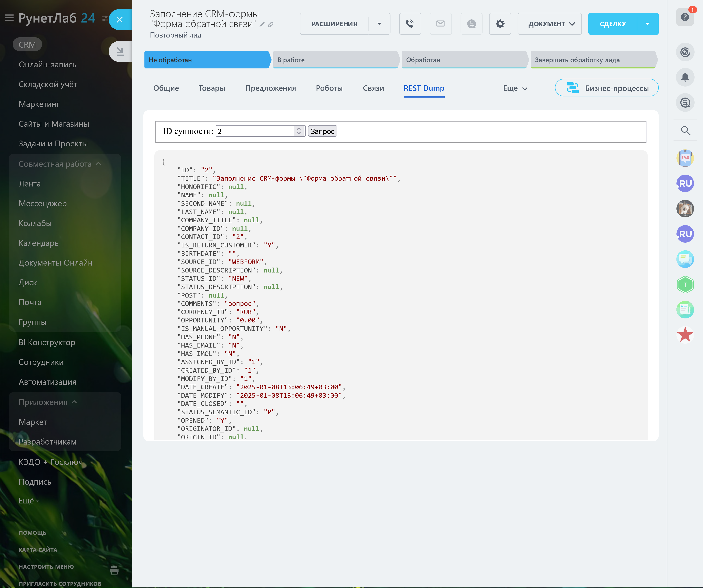Click the settings gear icon in header
The width and height of the screenshot is (703, 588).
coord(500,24)
